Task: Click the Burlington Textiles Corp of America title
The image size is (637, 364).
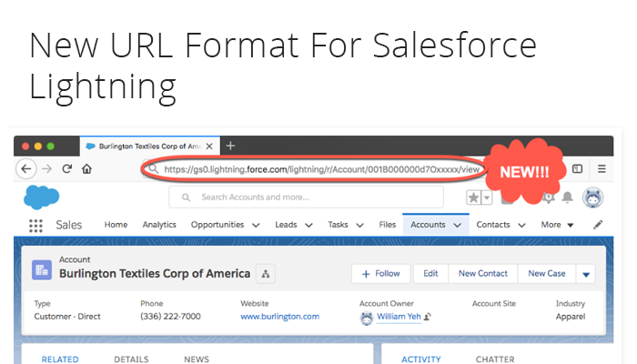Action: pyautogui.click(x=155, y=274)
